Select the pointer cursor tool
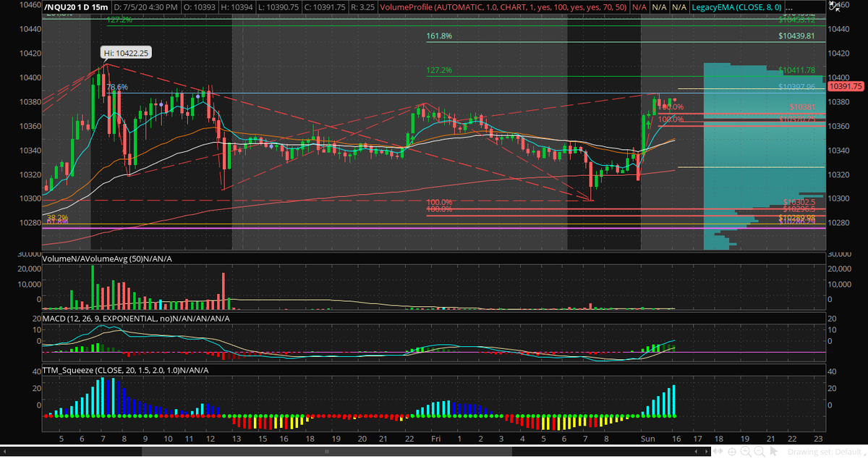The height and width of the screenshot is (459, 868). [x=773, y=451]
